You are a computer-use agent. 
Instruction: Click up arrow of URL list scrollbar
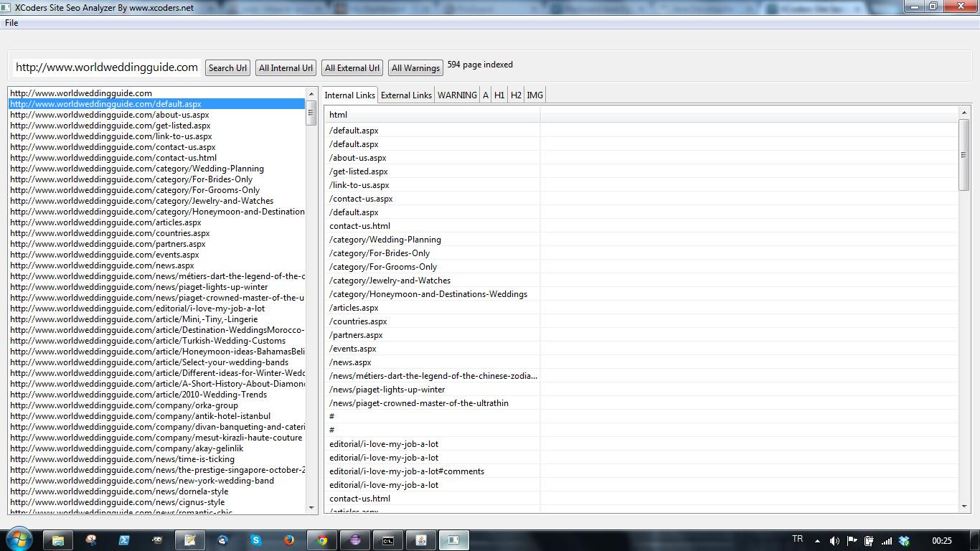tap(311, 94)
